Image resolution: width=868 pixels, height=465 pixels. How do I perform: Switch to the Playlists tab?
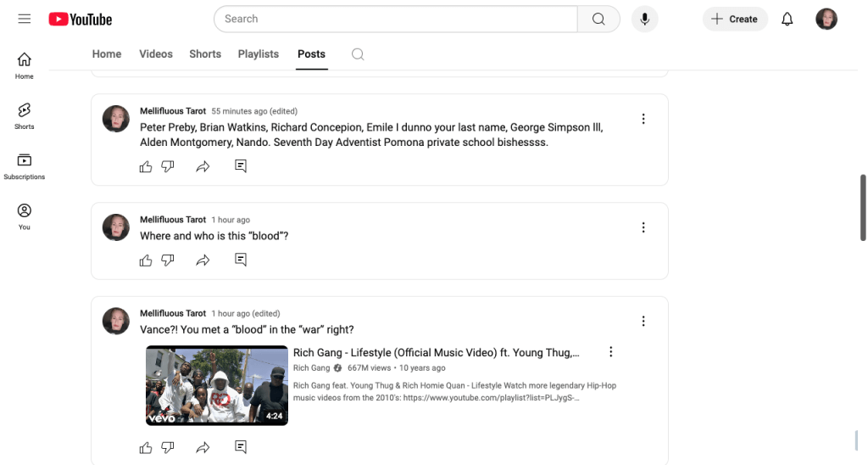(258, 54)
